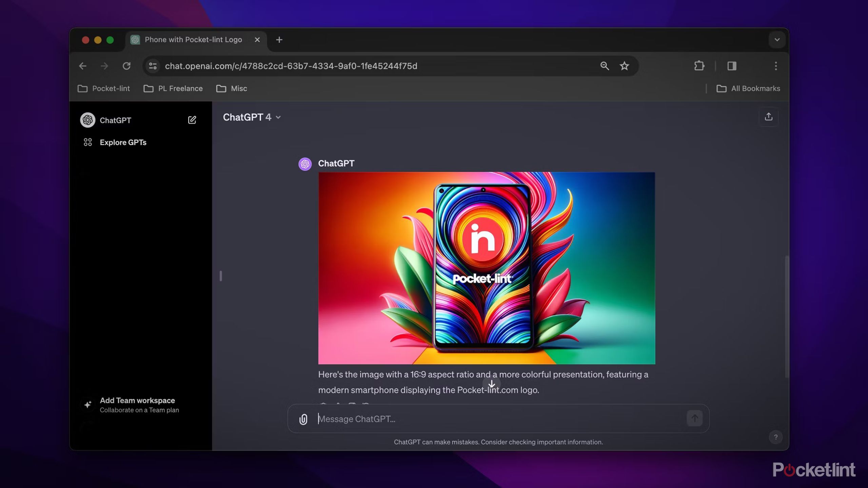The height and width of the screenshot is (488, 868).
Task: Toggle the Chrome side panel
Action: pyautogui.click(x=731, y=66)
